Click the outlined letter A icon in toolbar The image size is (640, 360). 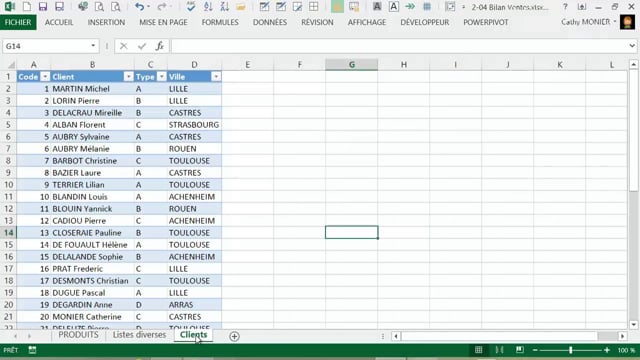(x=393, y=7)
